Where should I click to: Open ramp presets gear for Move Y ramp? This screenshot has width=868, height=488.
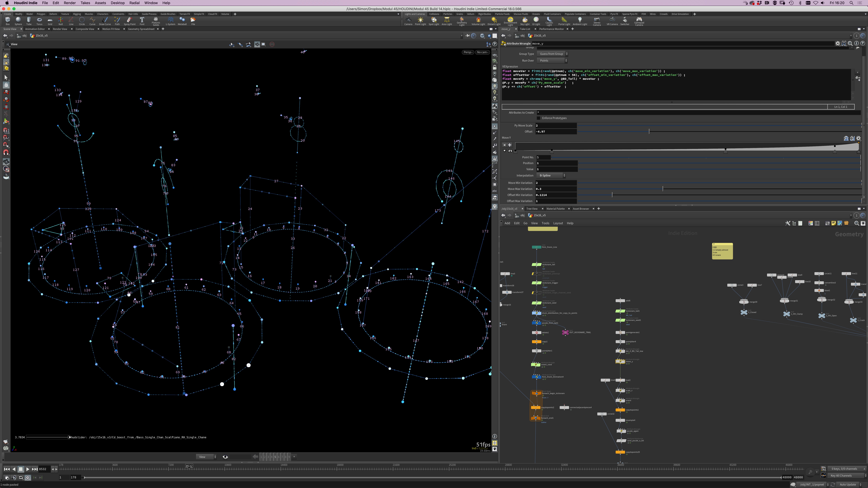pyautogui.click(x=859, y=138)
